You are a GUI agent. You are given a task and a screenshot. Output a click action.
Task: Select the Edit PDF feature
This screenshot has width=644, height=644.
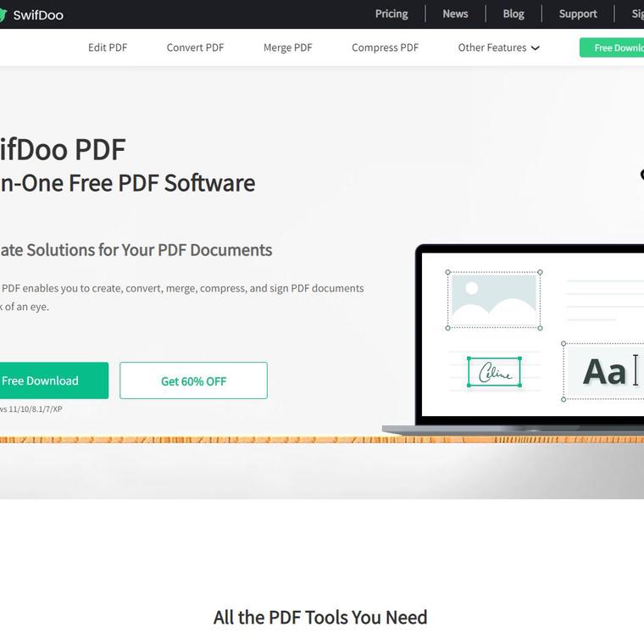[108, 47]
